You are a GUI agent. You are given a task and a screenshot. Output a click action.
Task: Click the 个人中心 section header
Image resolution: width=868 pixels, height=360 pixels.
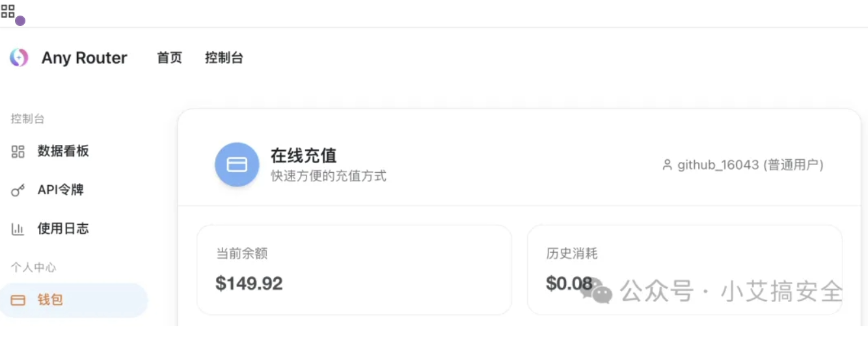click(33, 267)
